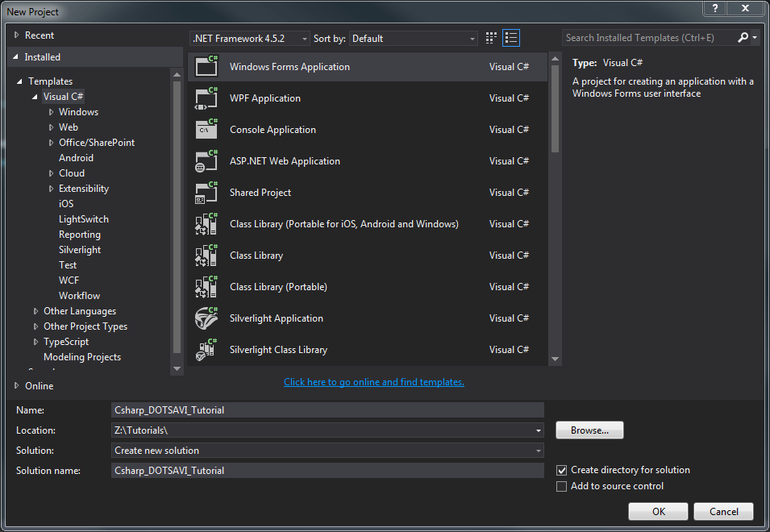Screen dimensions: 770x532
Task: Click the Silverlight Application template icon
Action: (x=206, y=318)
